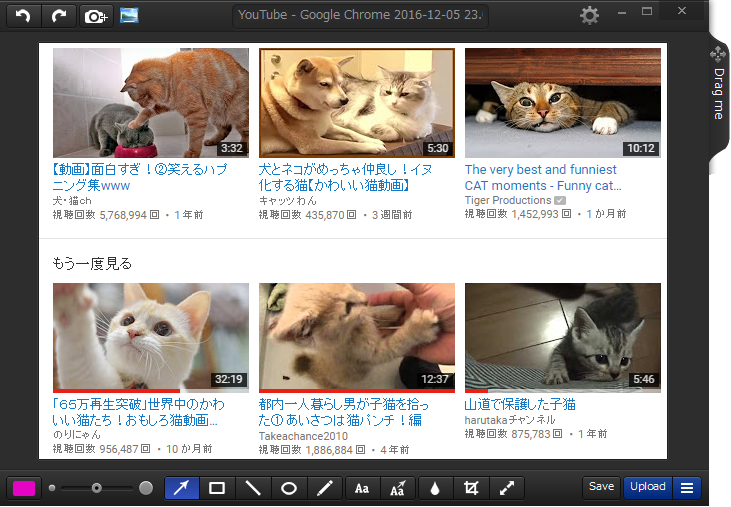
Task: Take a new screenshot with camera icon
Action: [x=95, y=16]
